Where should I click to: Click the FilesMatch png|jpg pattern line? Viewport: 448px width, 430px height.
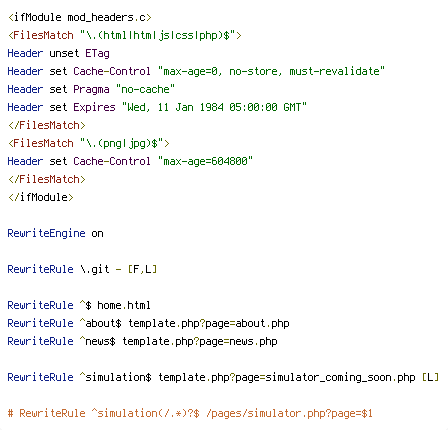pyautogui.click(x=89, y=143)
